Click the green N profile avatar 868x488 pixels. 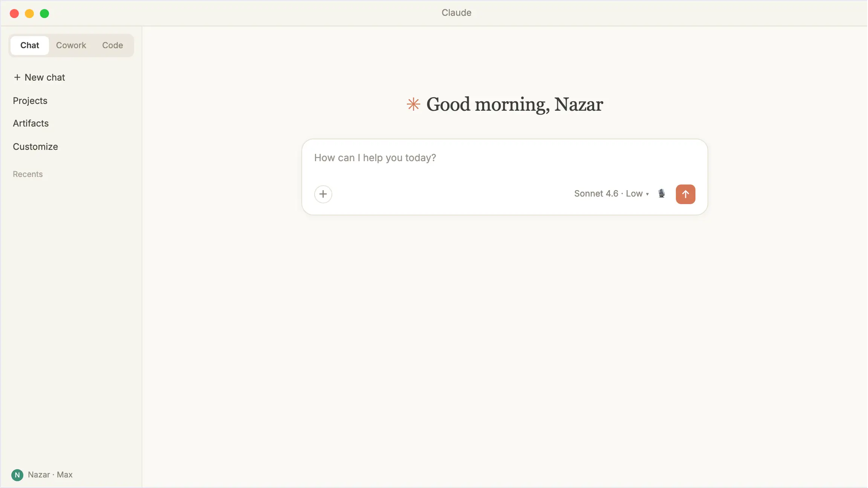[x=17, y=475]
